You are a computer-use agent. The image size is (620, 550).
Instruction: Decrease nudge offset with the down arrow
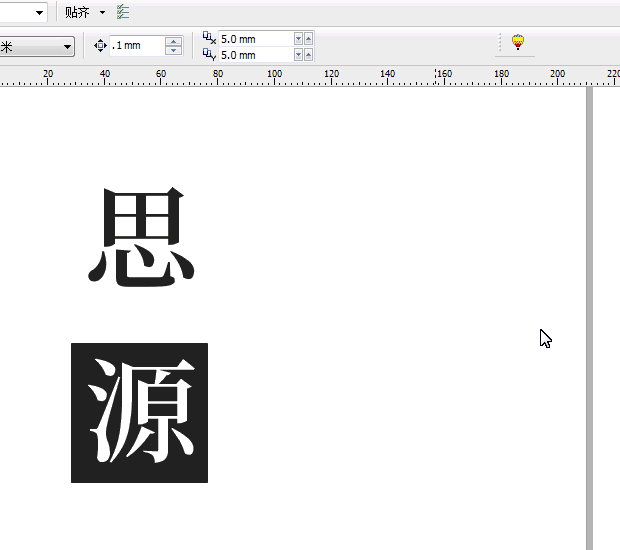pyautogui.click(x=174, y=50)
